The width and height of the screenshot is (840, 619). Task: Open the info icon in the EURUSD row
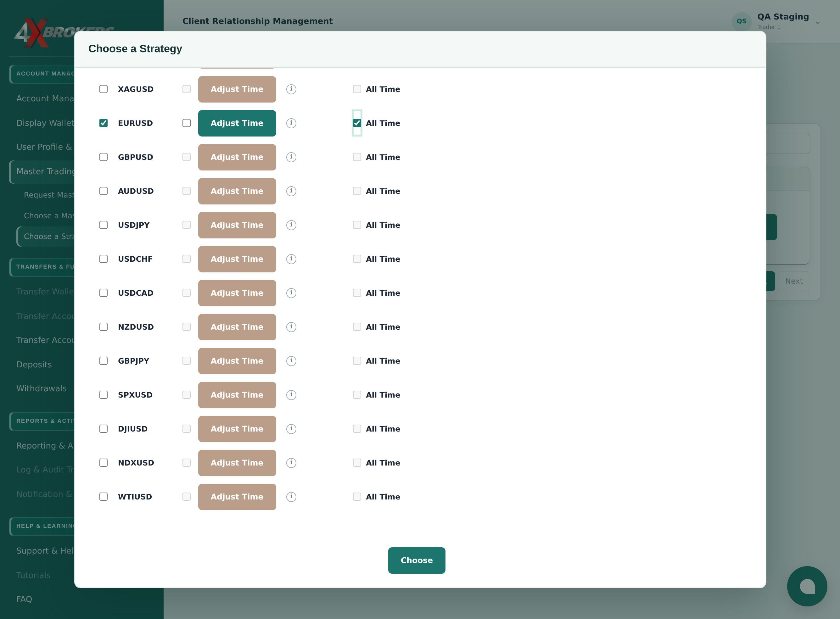coord(291,123)
